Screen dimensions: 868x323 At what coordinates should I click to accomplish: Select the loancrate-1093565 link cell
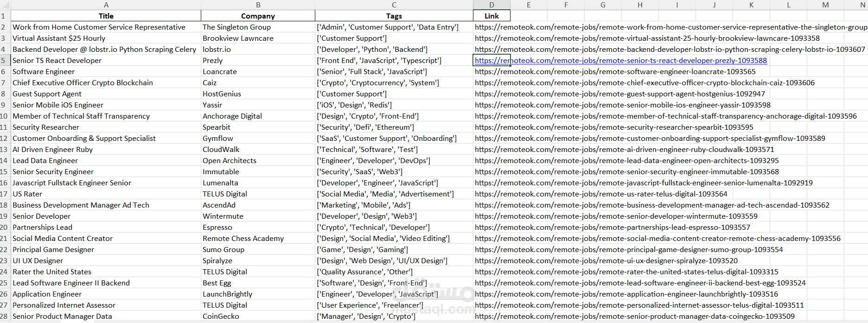click(x=491, y=71)
